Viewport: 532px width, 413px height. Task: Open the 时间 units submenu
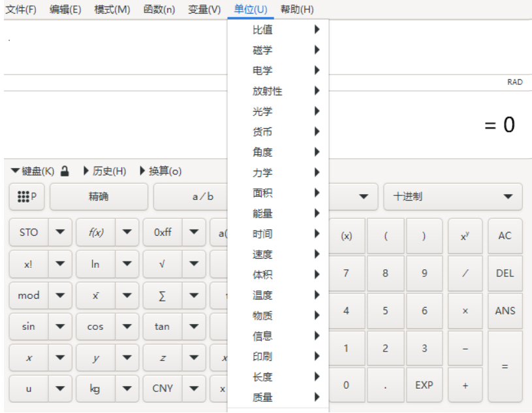(x=278, y=234)
